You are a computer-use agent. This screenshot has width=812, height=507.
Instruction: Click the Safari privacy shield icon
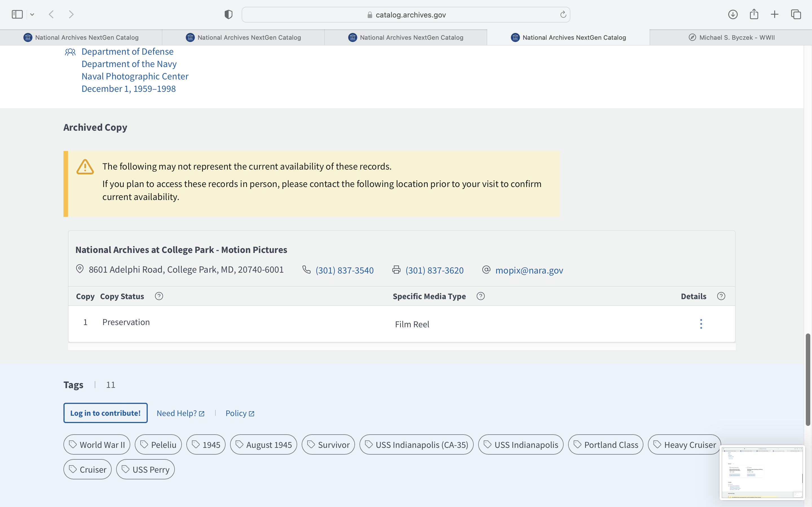(x=228, y=14)
